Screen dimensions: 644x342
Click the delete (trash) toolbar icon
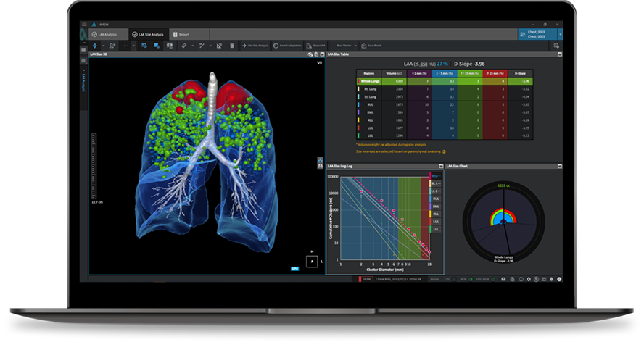231,46
